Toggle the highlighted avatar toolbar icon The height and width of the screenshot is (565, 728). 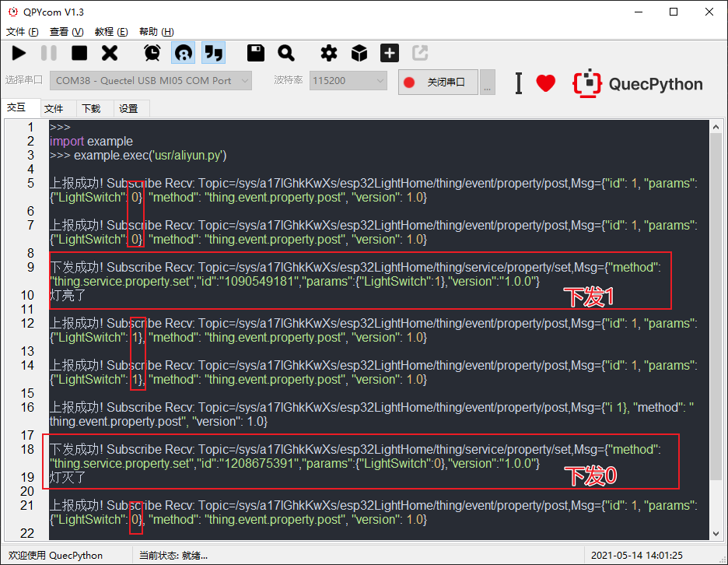pos(184,53)
